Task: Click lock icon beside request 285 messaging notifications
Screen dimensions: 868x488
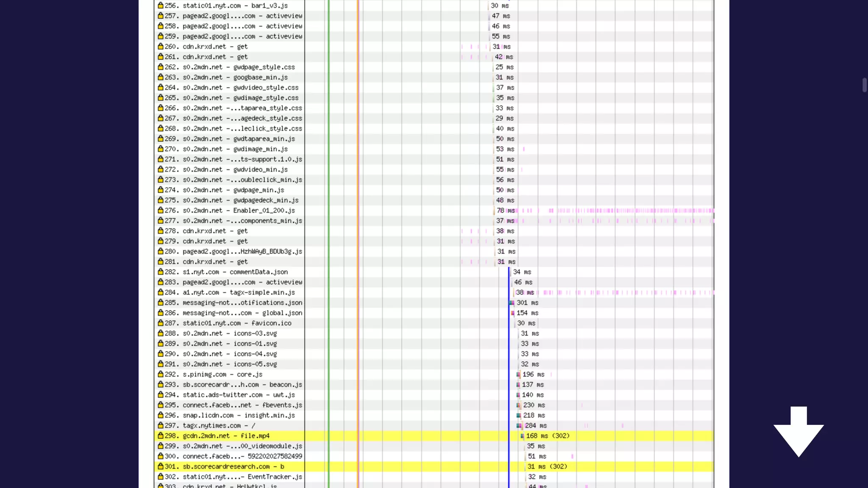Action: [x=160, y=302]
